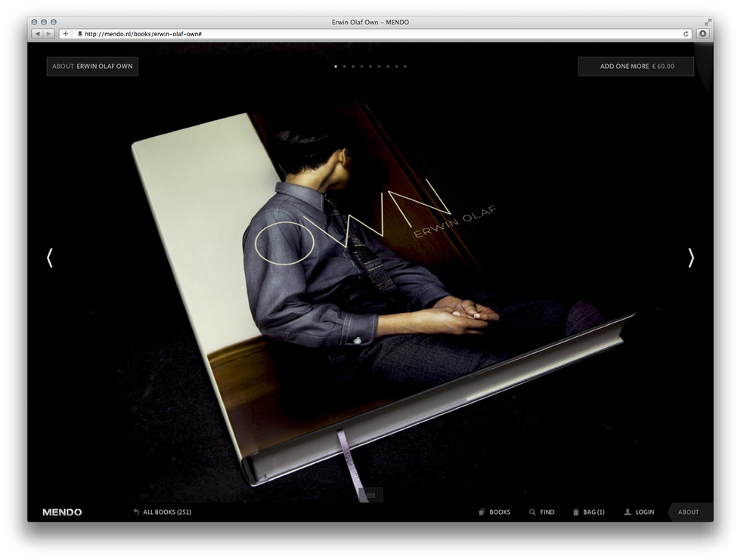
Task: Jump to the seventh slideshow pagination dot
Action: click(388, 67)
